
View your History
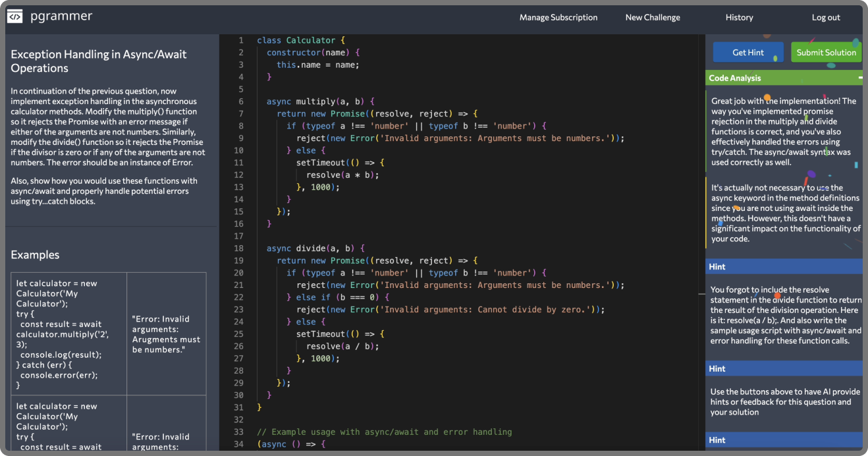739,17
